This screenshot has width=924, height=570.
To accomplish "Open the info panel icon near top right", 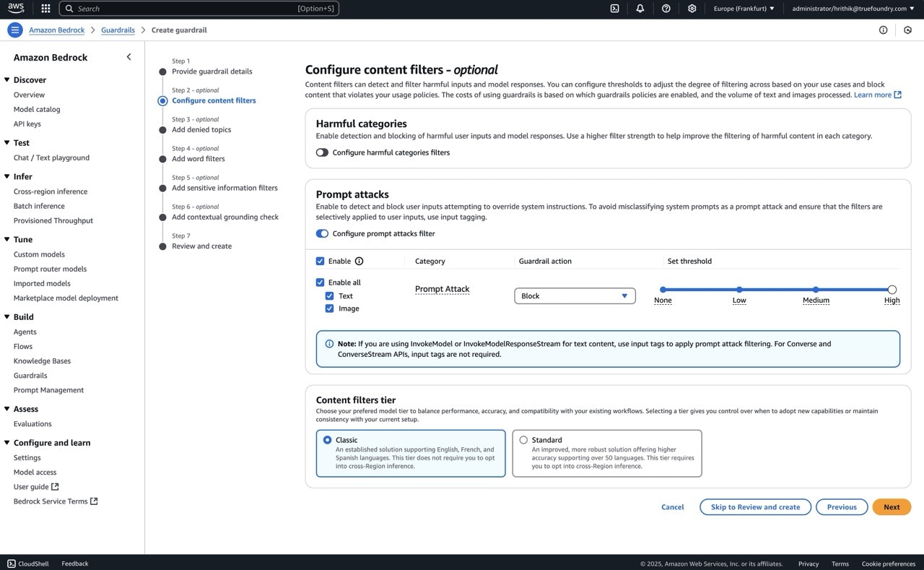I will [x=883, y=30].
